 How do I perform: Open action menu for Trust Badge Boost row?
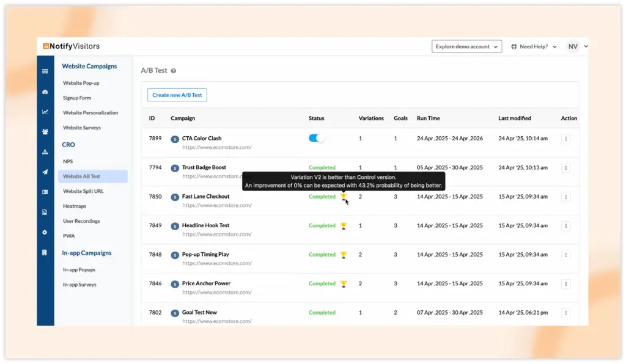pyautogui.click(x=565, y=167)
